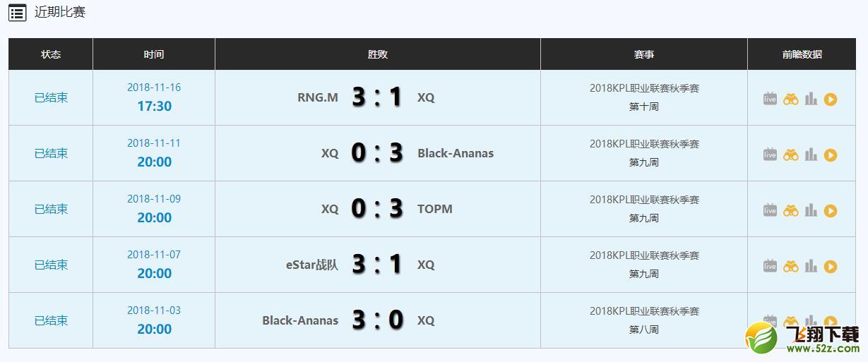Viewport: 868px width, 362px height.
Task: Play replay of XQ vs TOPM match
Action: pos(831,211)
